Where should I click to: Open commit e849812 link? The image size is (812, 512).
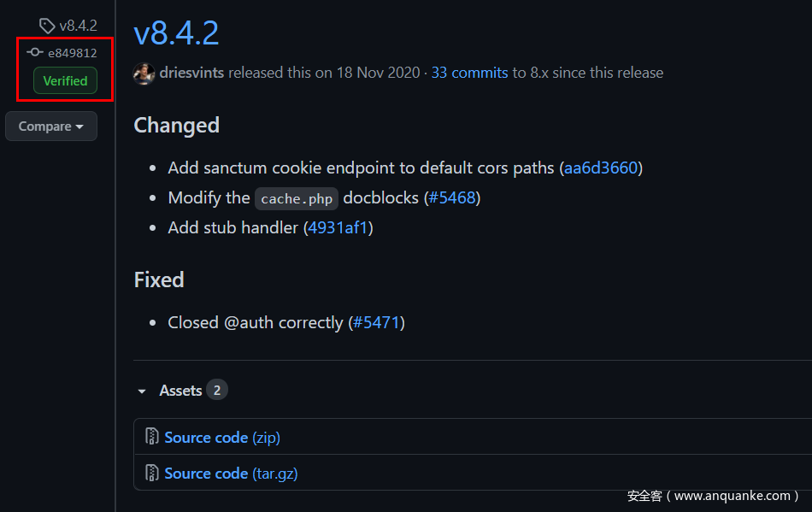pos(72,53)
